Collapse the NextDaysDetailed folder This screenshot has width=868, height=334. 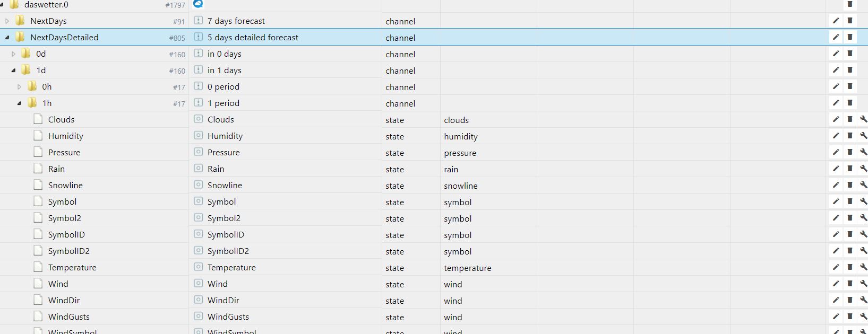coord(7,38)
